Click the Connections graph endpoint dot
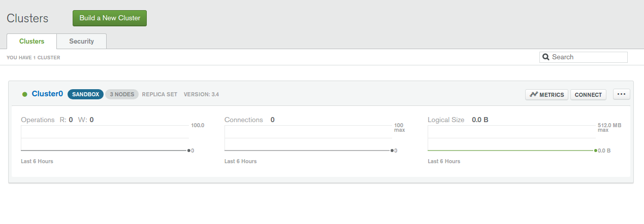Image resolution: width=644 pixels, height=224 pixels. coord(392,151)
